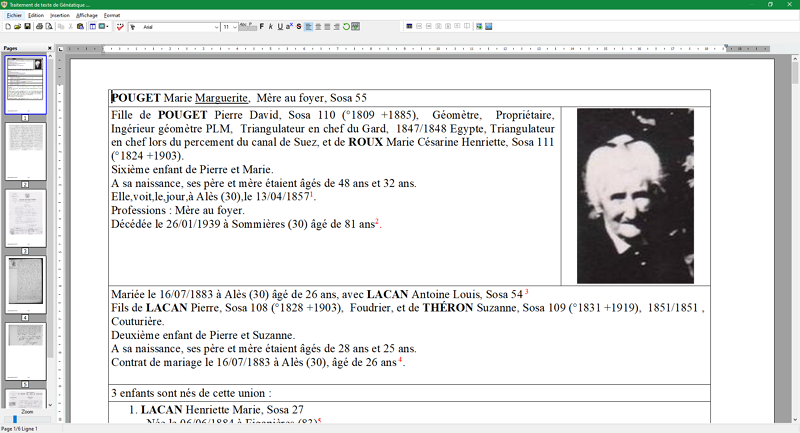Click line "Professions : Mère au foyer."
This screenshot has width=800, height=433.
click(x=178, y=210)
